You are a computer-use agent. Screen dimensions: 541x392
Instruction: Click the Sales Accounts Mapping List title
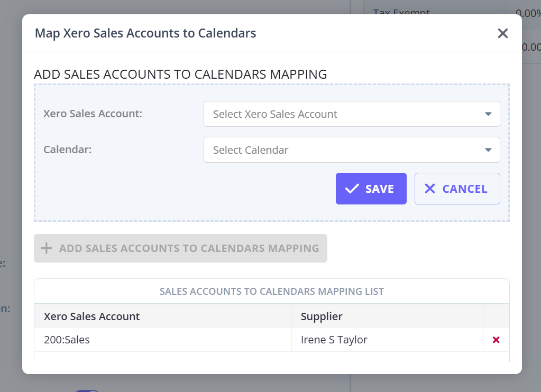point(271,291)
